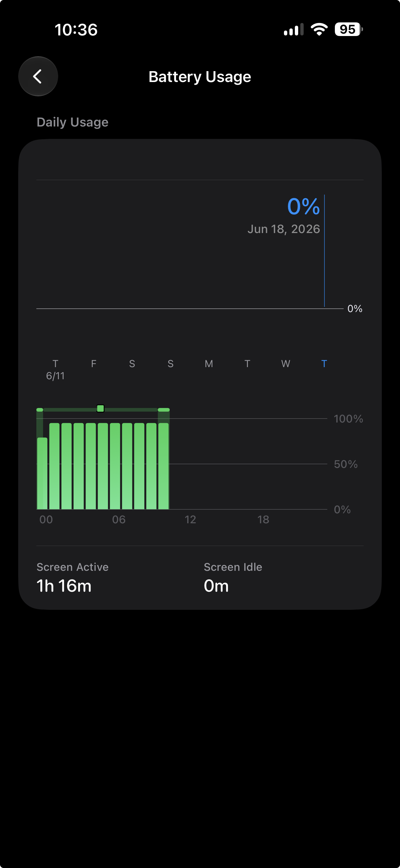Tap the first short green battery bar
The width and height of the screenshot is (400, 868).
[x=42, y=473]
